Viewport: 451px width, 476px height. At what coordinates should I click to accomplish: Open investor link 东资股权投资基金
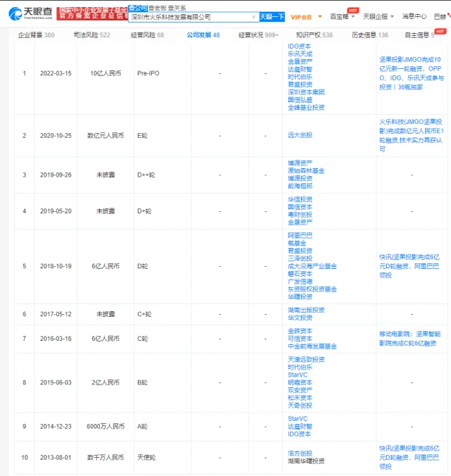[312, 289]
